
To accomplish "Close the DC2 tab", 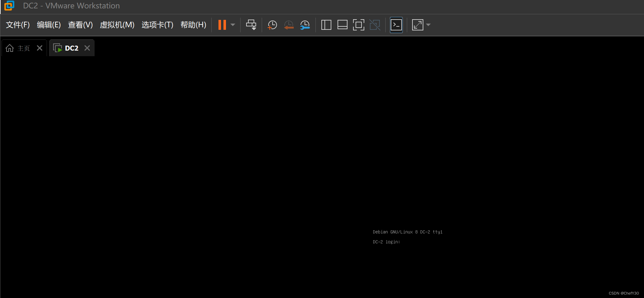I will [87, 48].
